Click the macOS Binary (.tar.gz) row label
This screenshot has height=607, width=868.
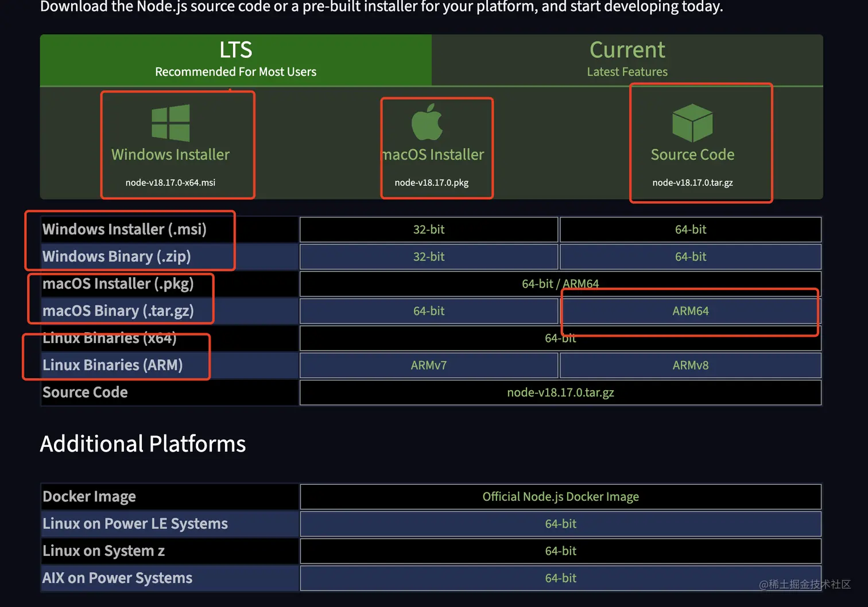(x=118, y=311)
